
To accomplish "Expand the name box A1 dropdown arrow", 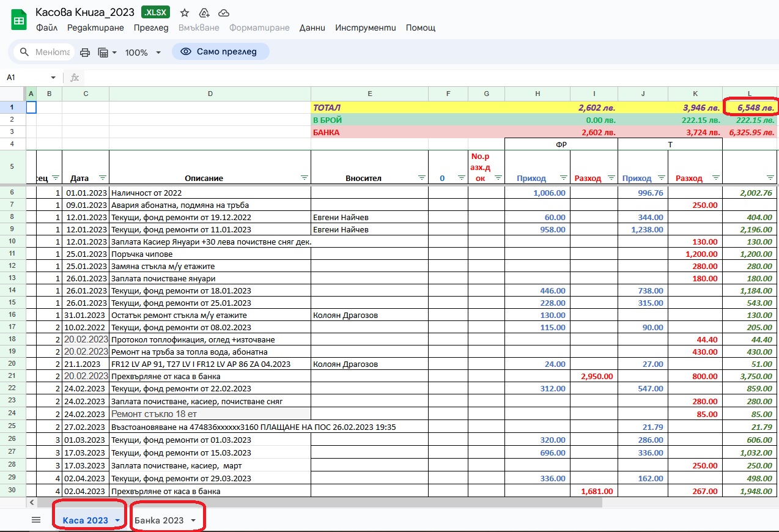I will click(53, 78).
